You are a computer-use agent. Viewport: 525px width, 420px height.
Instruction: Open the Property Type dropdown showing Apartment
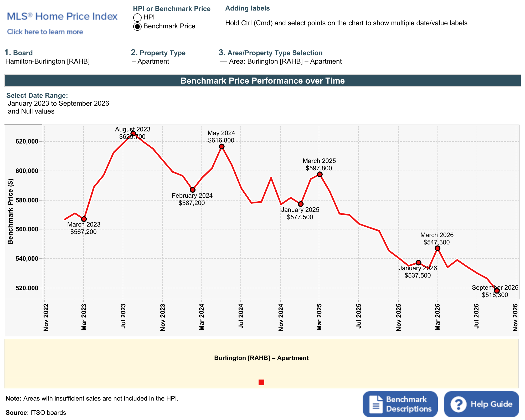151,62
